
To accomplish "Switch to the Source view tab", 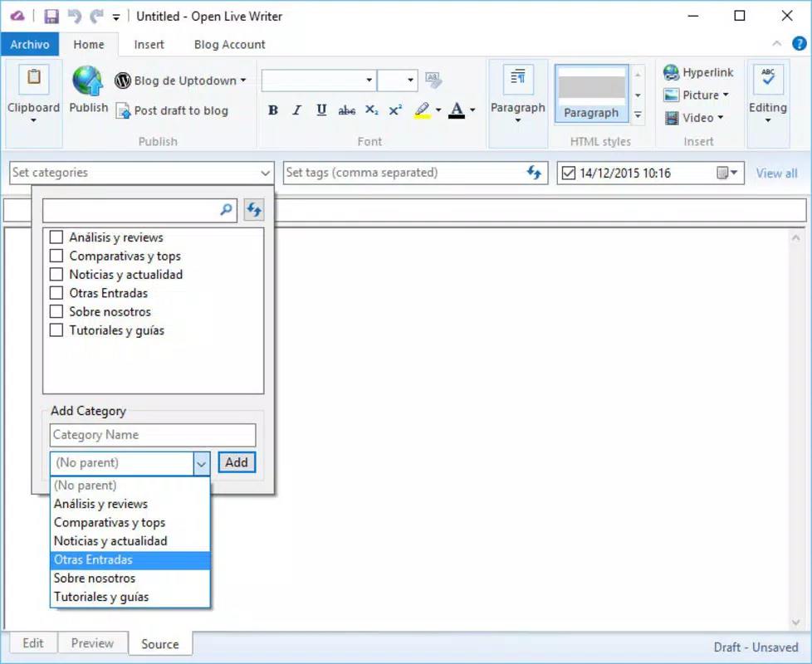I will coord(160,644).
